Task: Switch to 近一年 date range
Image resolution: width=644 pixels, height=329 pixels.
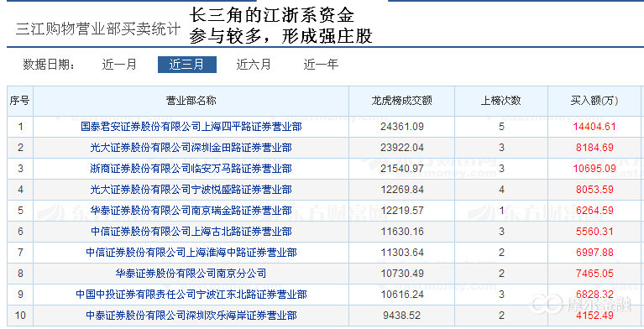Action: coord(321,65)
